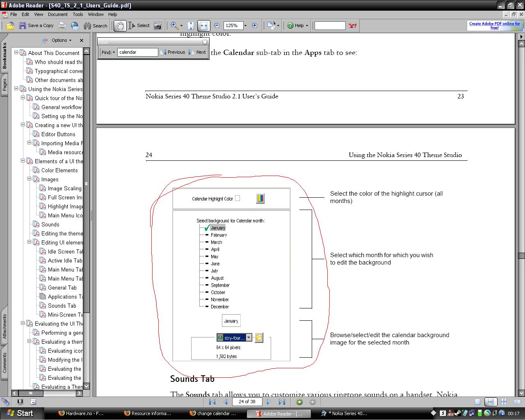Click Save a Copy in the toolbar
The height and width of the screenshot is (420, 525).
[x=36, y=25]
